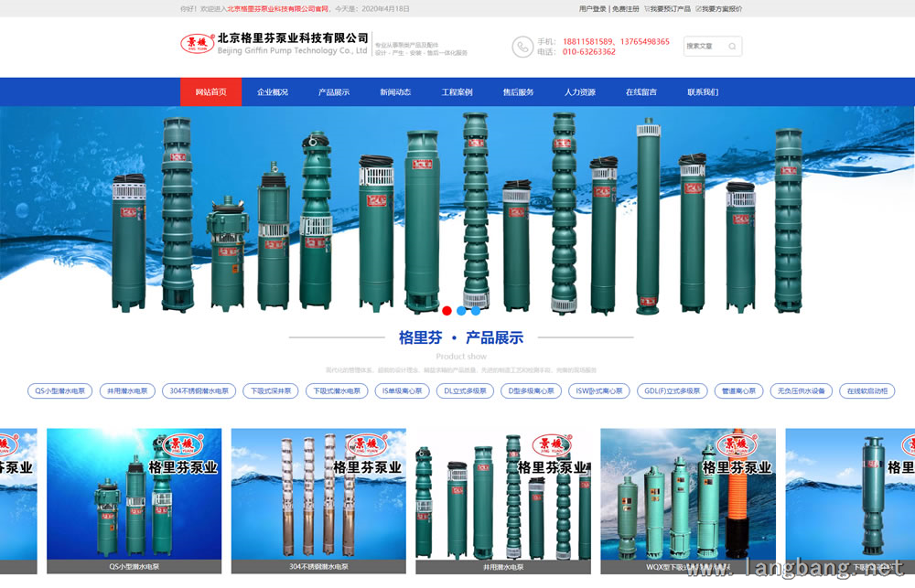Open the 免费注册 link
Image resolution: width=915 pixels, height=588 pixels.
(626, 9)
